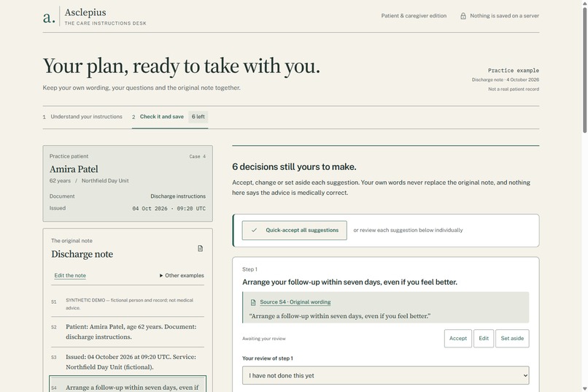The width and height of the screenshot is (588, 392).
Task: Quick-accept all suggestions
Action: 295,231
